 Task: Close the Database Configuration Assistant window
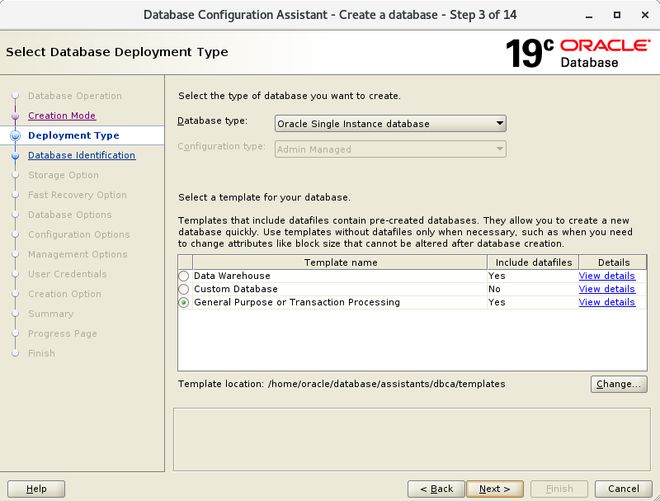645,15
